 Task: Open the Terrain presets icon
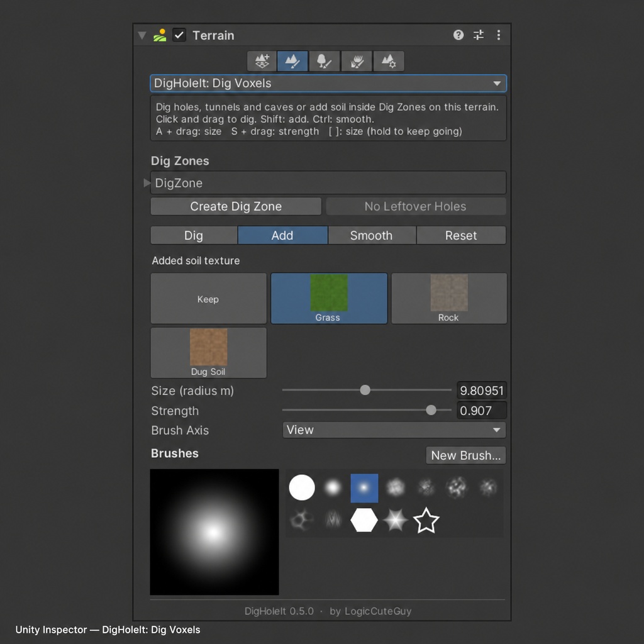[479, 35]
